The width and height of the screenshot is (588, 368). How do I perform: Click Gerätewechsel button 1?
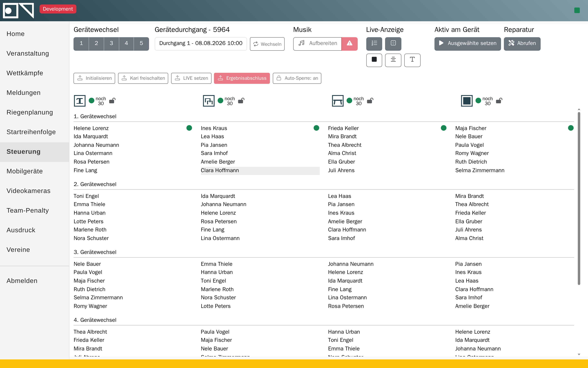[x=81, y=44]
